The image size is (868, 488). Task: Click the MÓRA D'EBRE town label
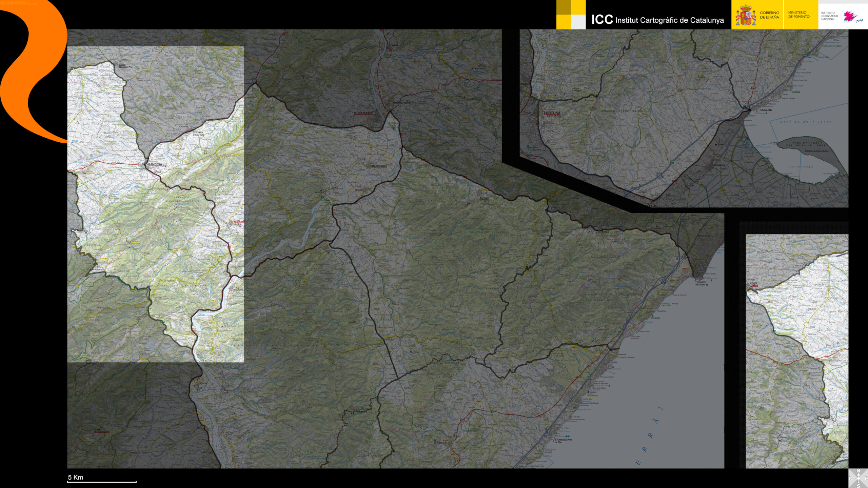(363, 113)
